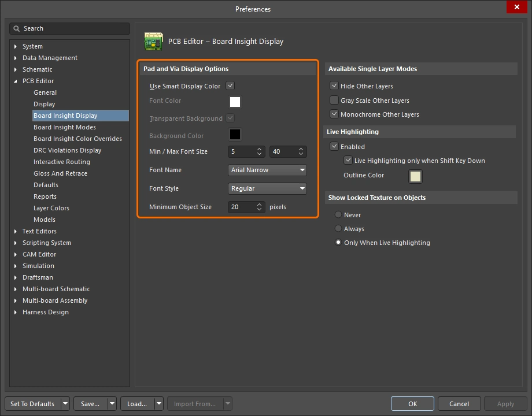Viewport: 532px width, 416px height.
Task: Click the PCB Editor board icon in header
Action: (x=153, y=41)
